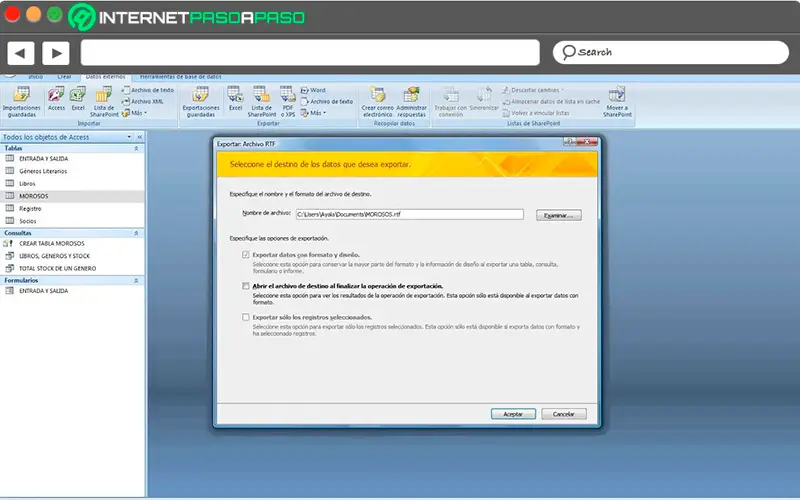The image size is (800, 500).
Task: Go forward with browser right arrow
Action: pos(56,53)
